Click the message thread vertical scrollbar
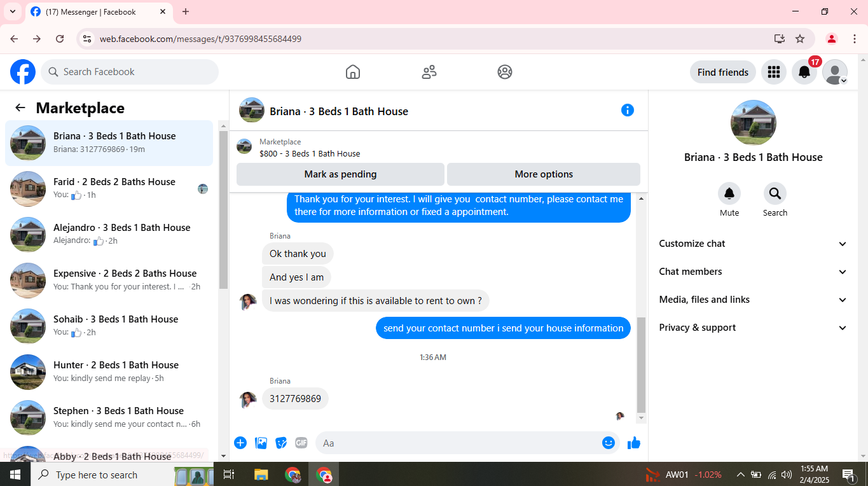This screenshot has height=486, width=868. tap(641, 364)
